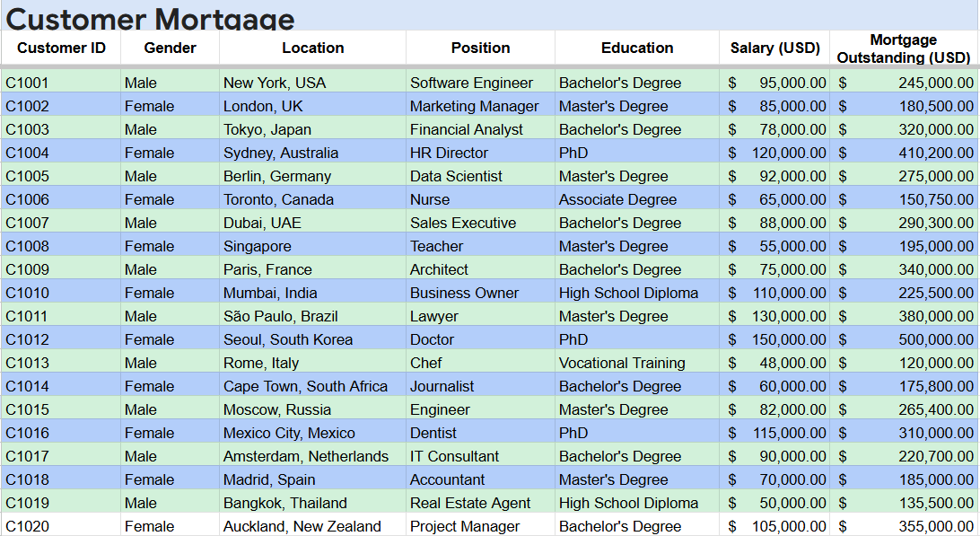
Task: Select the Customer ID column header
Action: tap(61, 48)
